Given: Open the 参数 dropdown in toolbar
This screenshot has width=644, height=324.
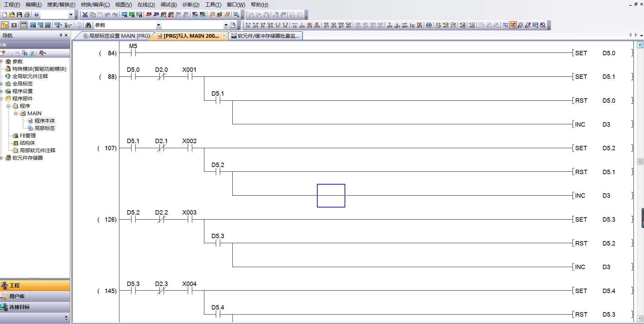Looking at the screenshot, I should [158, 25].
